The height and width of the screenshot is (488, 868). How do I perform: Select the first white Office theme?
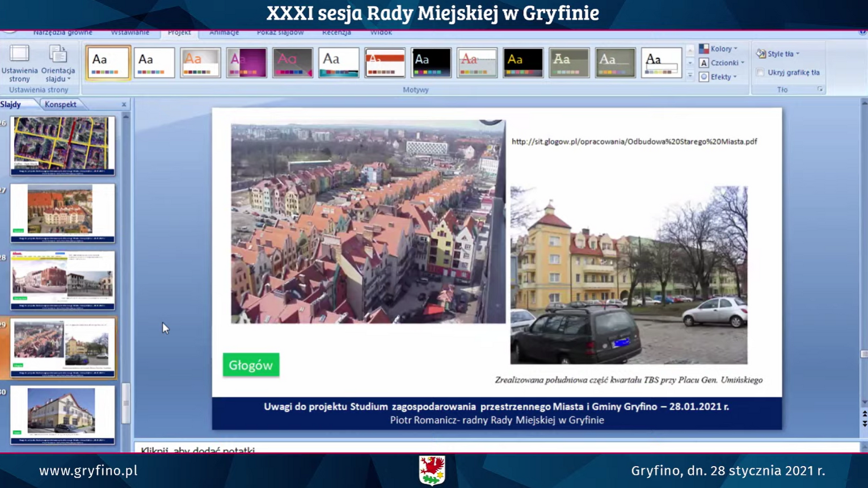click(108, 62)
